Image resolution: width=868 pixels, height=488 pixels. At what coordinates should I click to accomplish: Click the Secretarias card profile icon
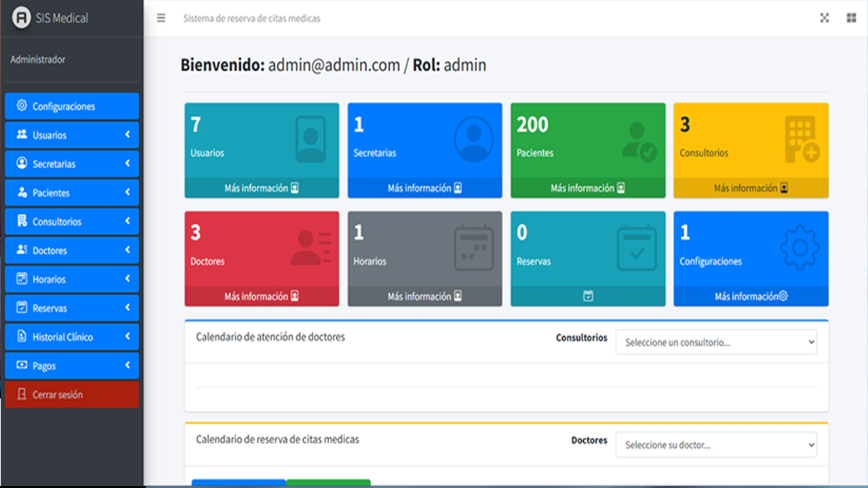473,140
